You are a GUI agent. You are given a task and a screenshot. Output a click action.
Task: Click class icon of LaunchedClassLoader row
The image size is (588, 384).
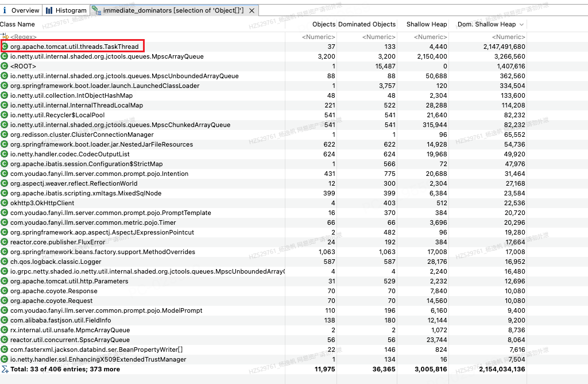[5, 86]
